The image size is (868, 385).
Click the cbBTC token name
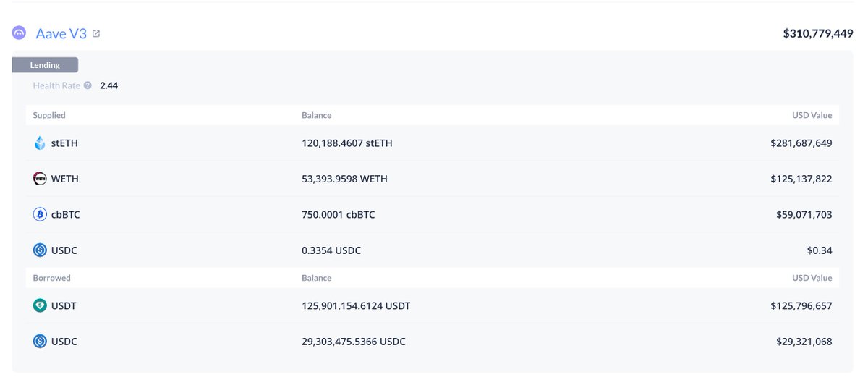tap(65, 214)
